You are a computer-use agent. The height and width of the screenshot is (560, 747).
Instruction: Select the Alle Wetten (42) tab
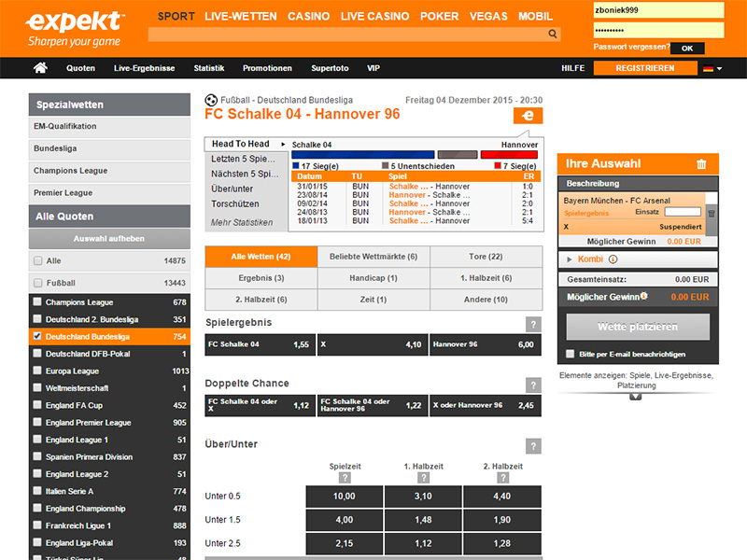click(261, 257)
